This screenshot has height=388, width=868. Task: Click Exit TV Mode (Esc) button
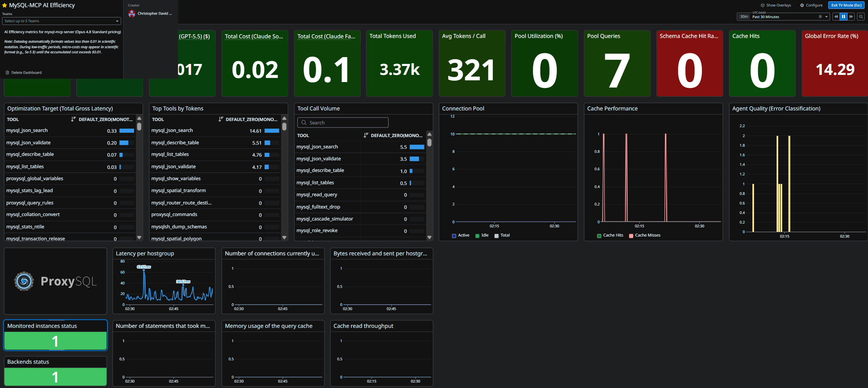point(846,5)
